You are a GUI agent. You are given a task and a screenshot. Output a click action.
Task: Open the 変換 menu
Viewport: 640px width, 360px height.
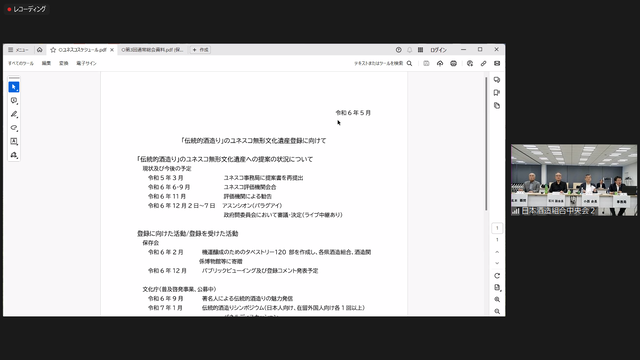coord(64,63)
